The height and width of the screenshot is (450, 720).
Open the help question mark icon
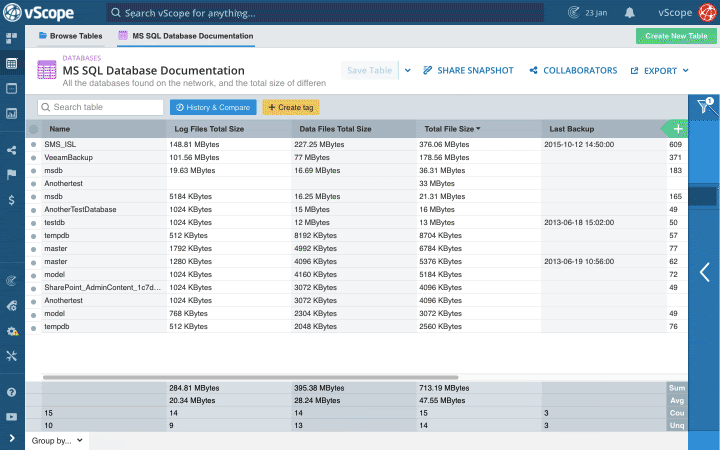pos(11,392)
